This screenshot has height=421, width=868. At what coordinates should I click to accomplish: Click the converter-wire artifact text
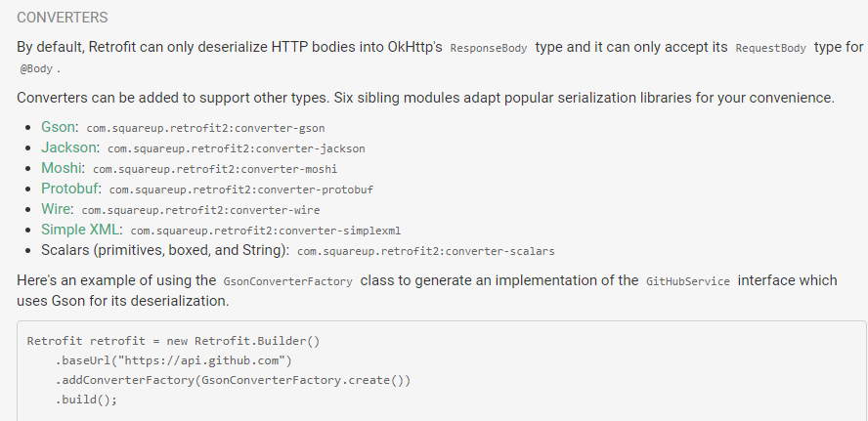click(200, 210)
